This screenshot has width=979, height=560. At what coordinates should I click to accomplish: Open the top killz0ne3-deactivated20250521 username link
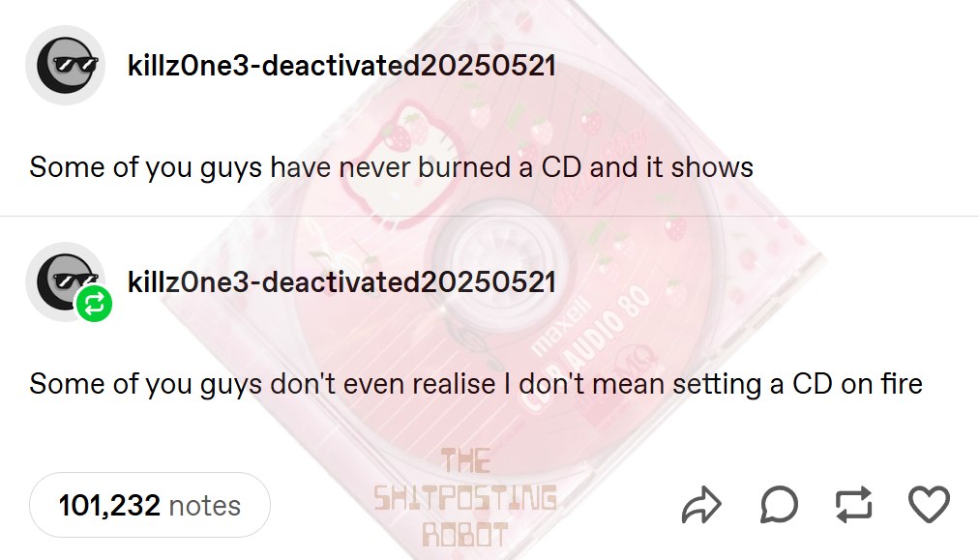(x=341, y=66)
